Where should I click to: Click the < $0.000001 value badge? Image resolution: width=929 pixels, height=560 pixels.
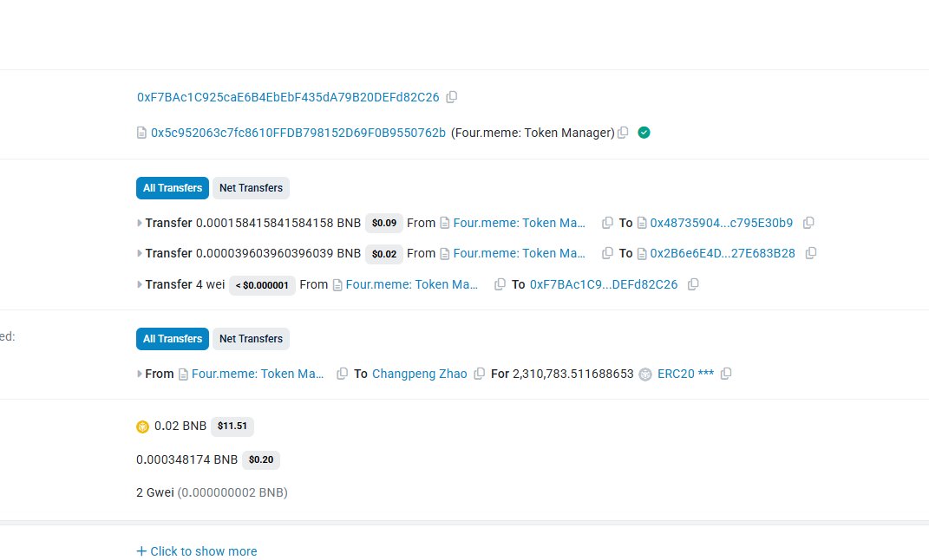(262, 285)
